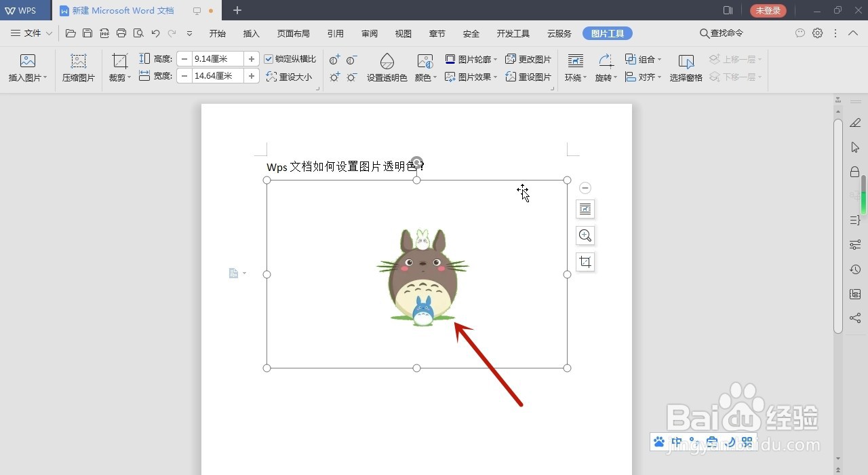
Task: Switch to the 引用 References tab
Action: pos(336,33)
